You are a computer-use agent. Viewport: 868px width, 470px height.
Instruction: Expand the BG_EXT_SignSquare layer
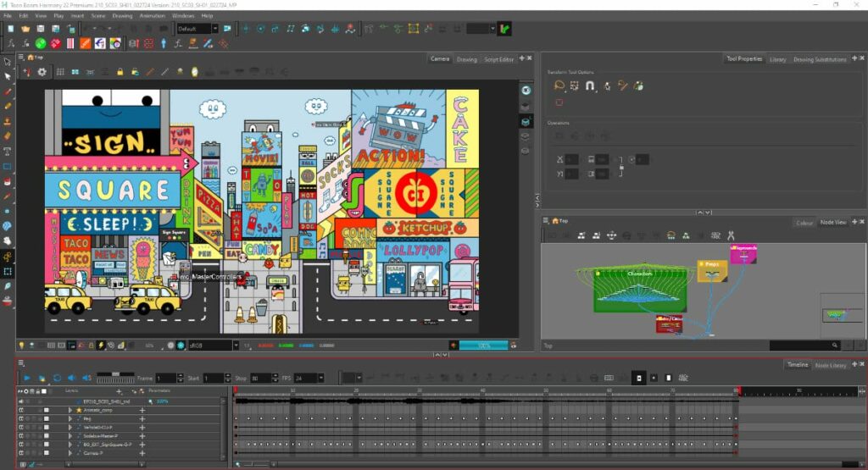point(70,445)
